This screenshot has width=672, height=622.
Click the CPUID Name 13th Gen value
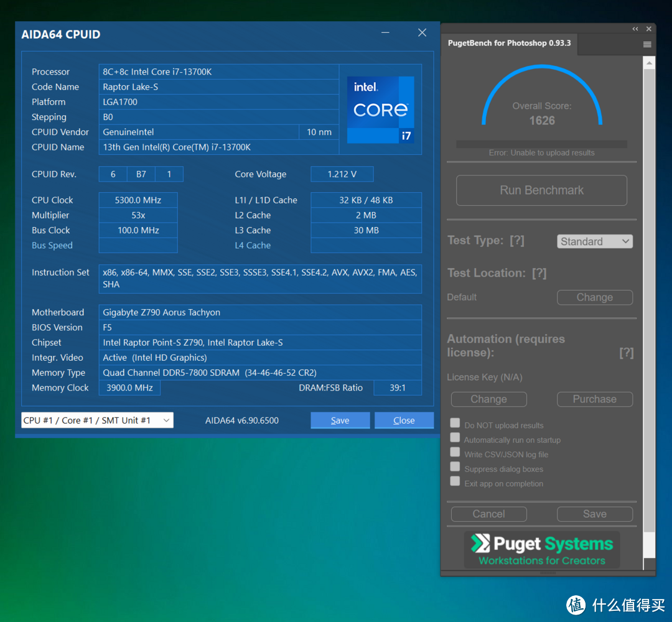point(218,147)
